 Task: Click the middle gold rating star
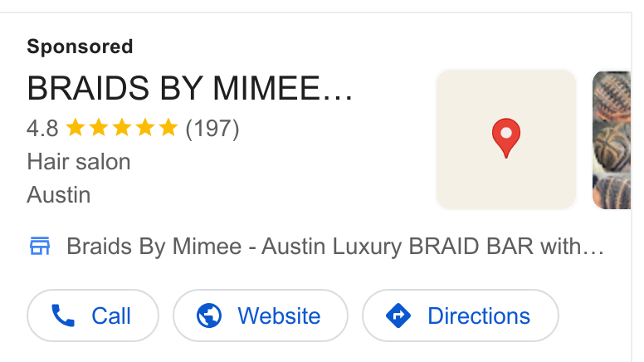(122, 127)
